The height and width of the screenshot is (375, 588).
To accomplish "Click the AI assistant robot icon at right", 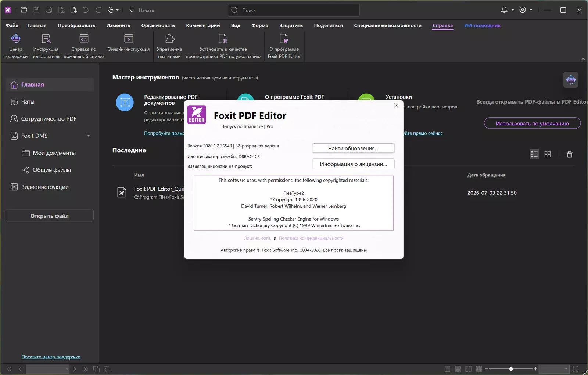I will [x=571, y=80].
